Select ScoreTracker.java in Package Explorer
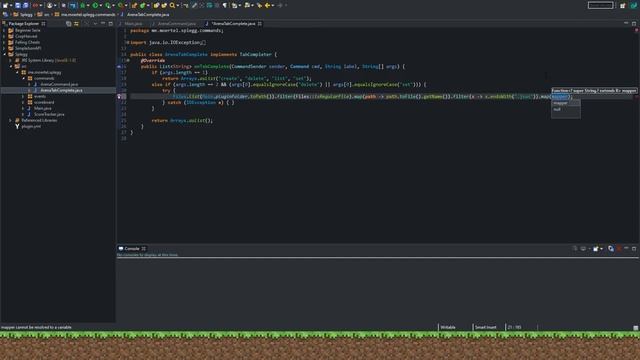640x360 pixels. click(49, 114)
